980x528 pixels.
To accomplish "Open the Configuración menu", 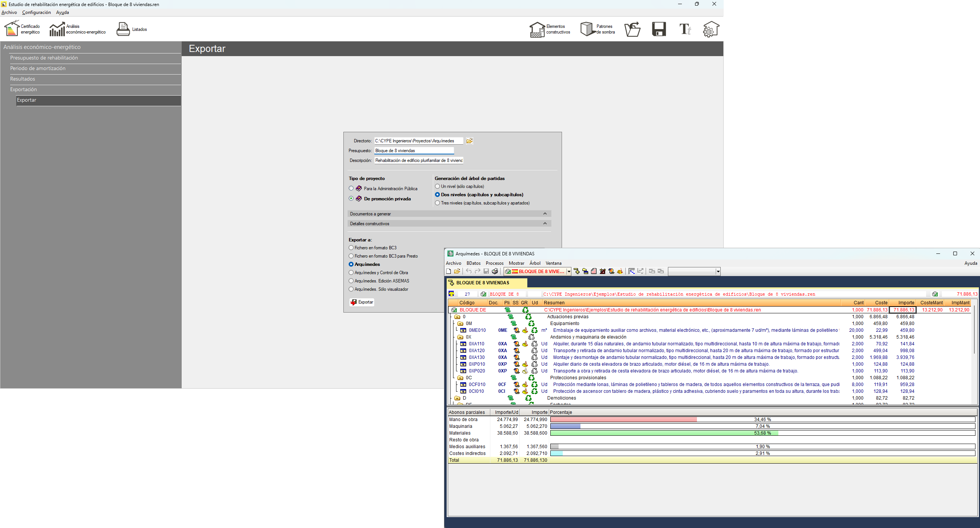I will [x=36, y=12].
